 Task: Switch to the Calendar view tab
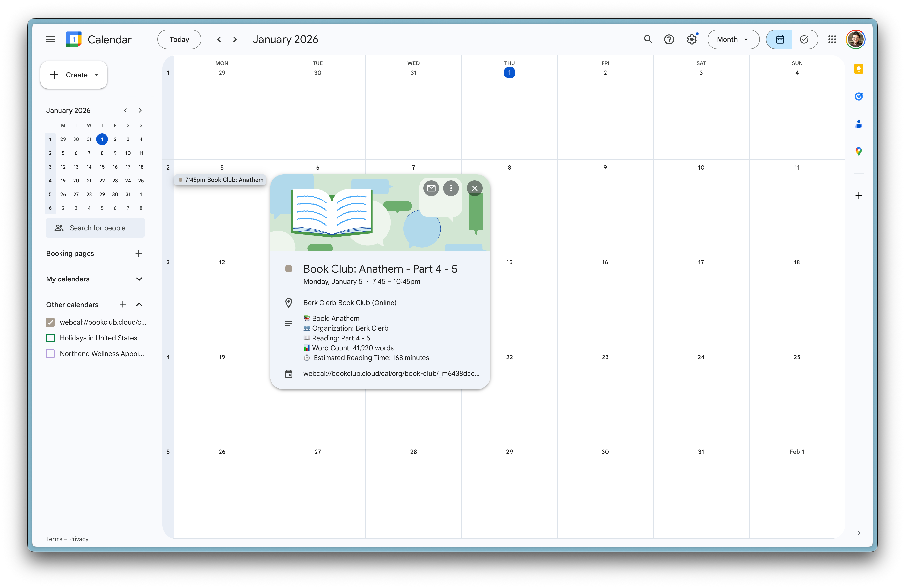point(780,39)
